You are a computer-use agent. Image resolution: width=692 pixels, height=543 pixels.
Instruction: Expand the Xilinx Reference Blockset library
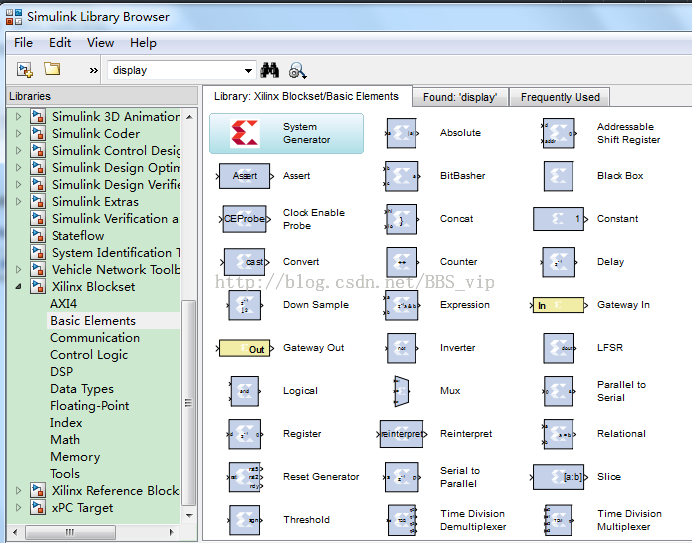[x=18, y=490]
